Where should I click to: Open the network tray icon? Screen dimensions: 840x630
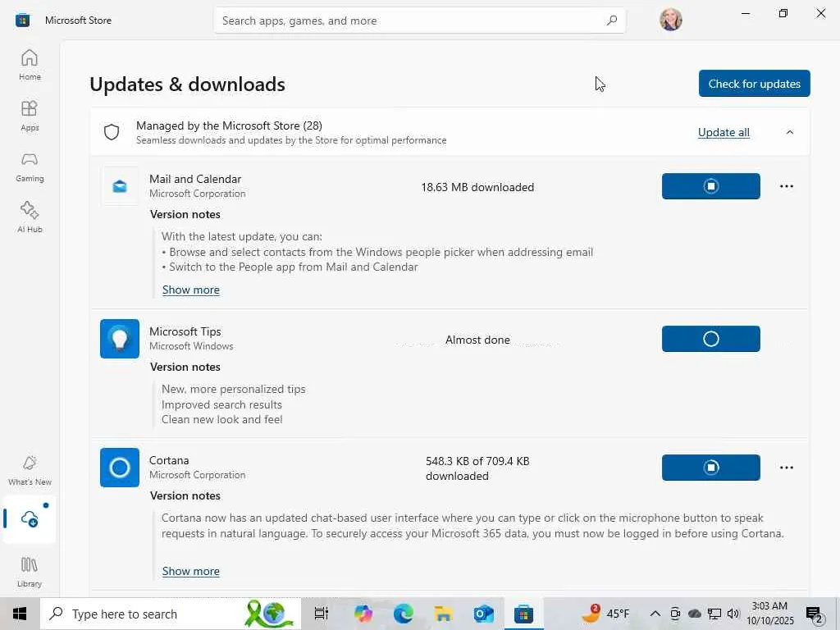714,614
